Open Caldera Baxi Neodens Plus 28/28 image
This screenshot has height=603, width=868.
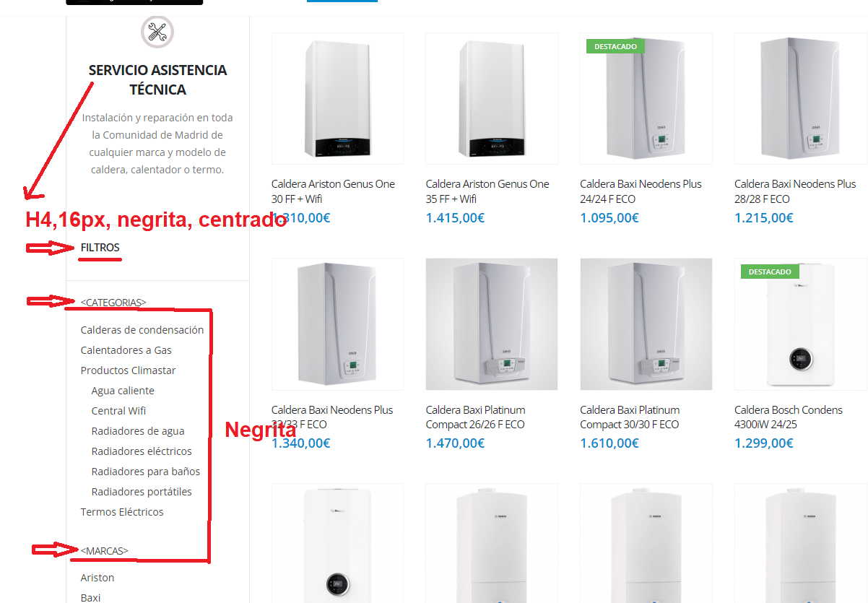coord(800,98)
